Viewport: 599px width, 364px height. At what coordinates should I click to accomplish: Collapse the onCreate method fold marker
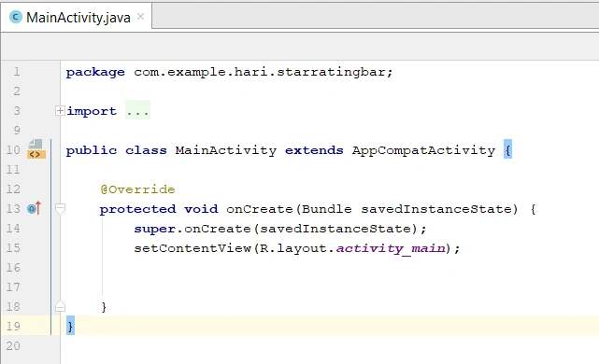click(x=60, y=208)
